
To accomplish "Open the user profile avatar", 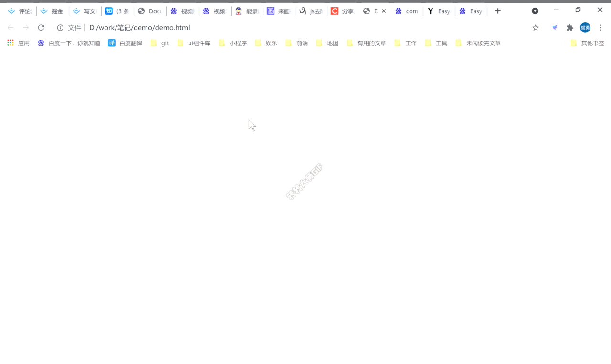I will 585,28.
